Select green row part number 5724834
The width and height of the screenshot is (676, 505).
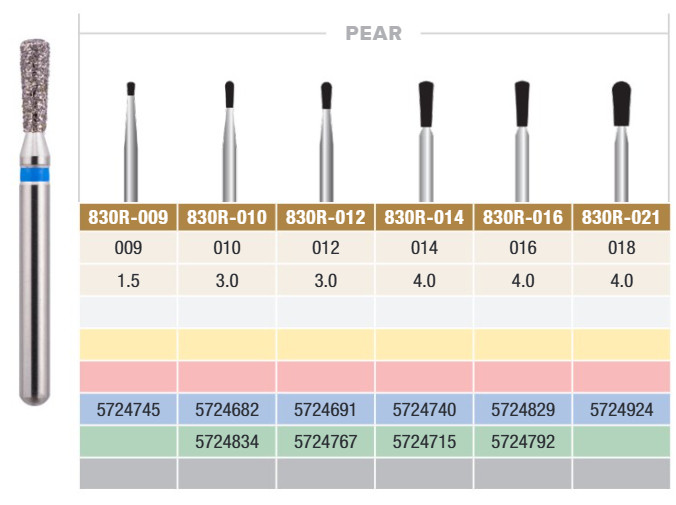click(227, 442)
